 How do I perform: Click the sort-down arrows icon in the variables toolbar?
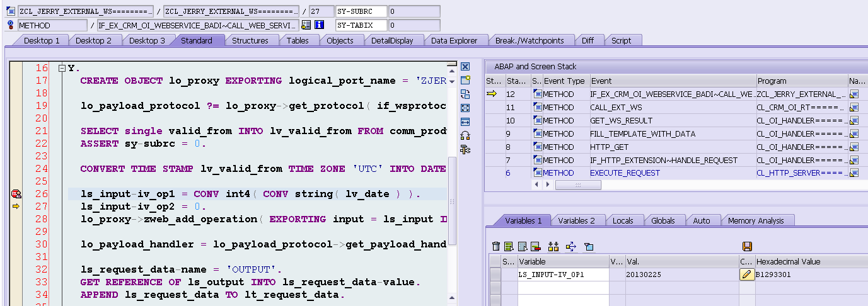click(x=554, y=246)
